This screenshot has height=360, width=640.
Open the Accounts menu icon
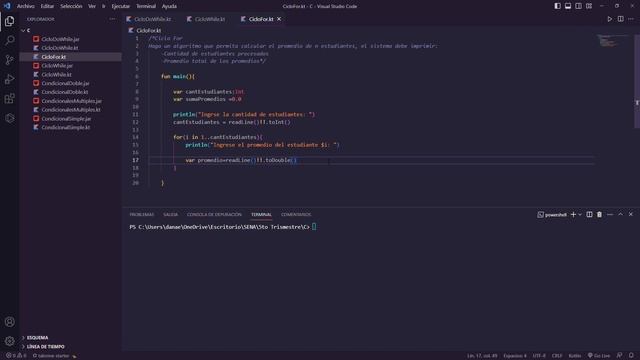(x=9, y=322)
